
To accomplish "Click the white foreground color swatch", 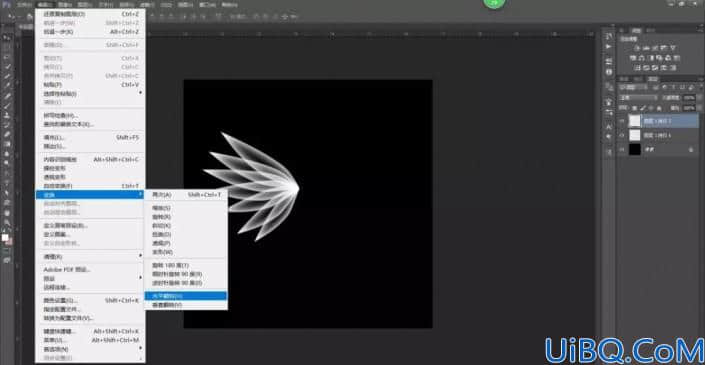I will click(5, 237).
